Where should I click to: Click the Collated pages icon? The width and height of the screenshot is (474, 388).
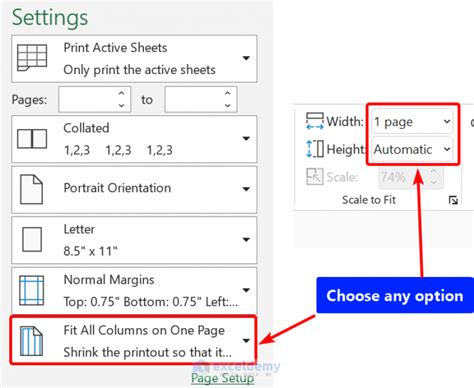click(32, 139)
